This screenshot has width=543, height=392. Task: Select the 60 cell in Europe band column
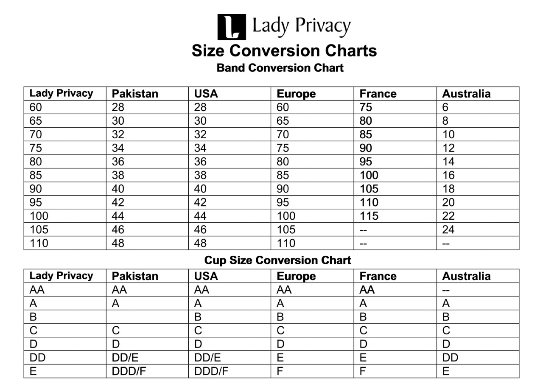tap(283, 107)
